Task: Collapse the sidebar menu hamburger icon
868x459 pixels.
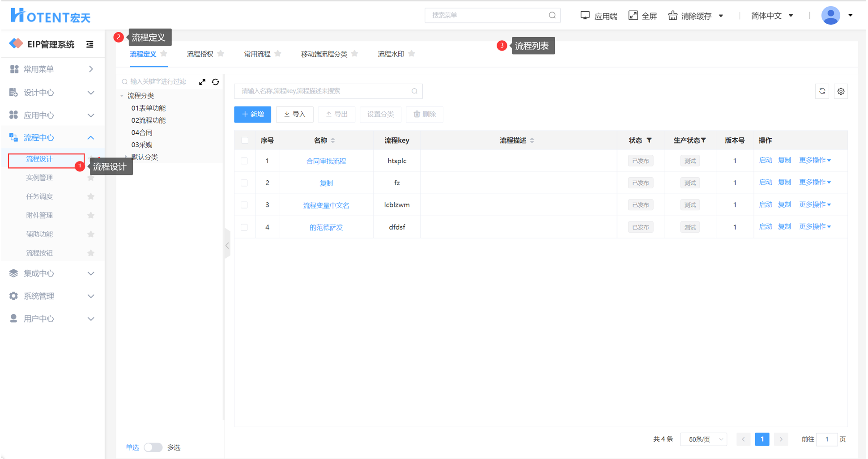Action: (90, 44)
